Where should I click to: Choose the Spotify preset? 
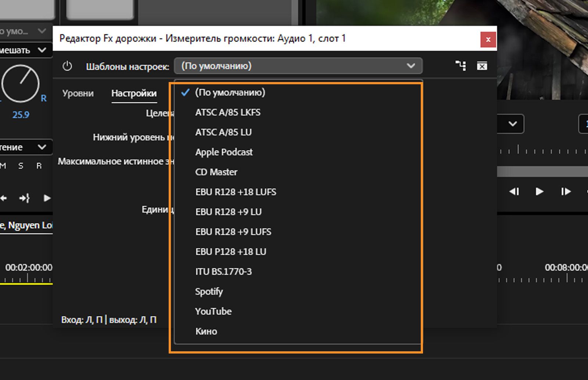point(209,291)
